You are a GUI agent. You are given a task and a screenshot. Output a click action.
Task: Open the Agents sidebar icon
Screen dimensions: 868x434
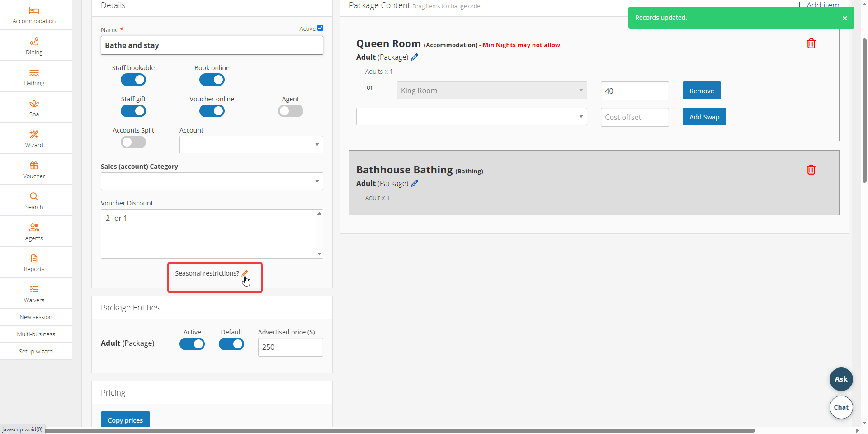tap(34, 228)
